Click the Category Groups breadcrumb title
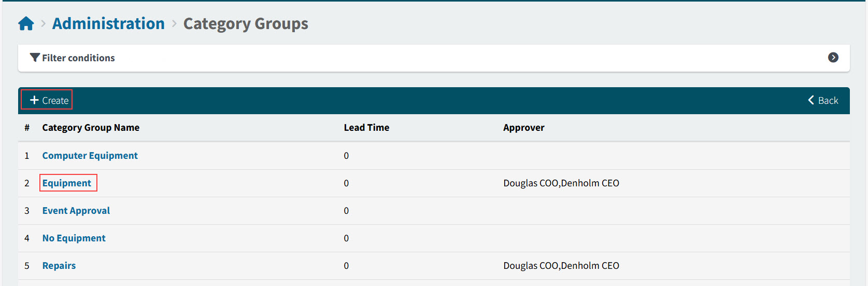Image resolution: width=868 pixels, height=286 pixels. pos(246,24)
